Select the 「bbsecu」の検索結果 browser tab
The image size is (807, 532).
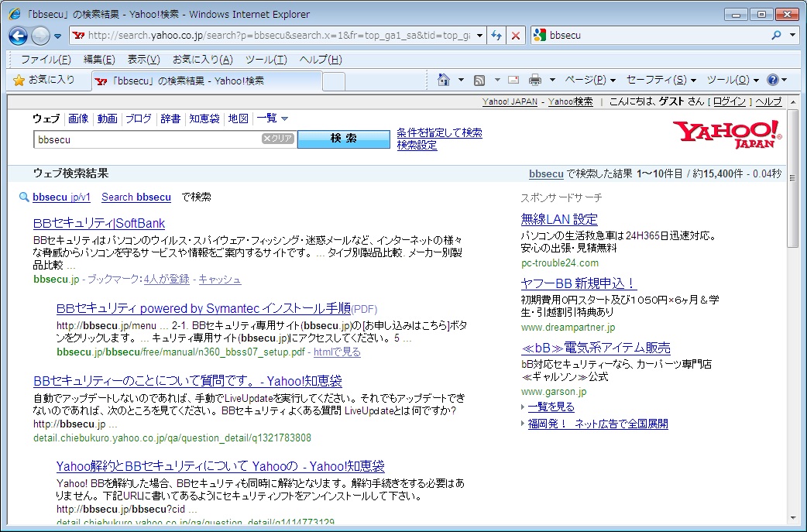click(207, 81)
